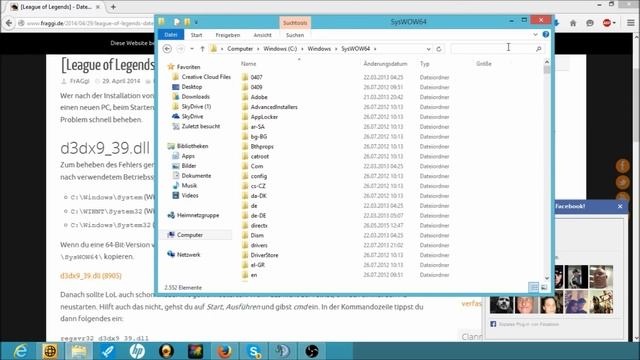Click the search magnifier in Explorer
The height and width of the screenshot is (360, 640).
pyautogui.click(x=538, y=49)
